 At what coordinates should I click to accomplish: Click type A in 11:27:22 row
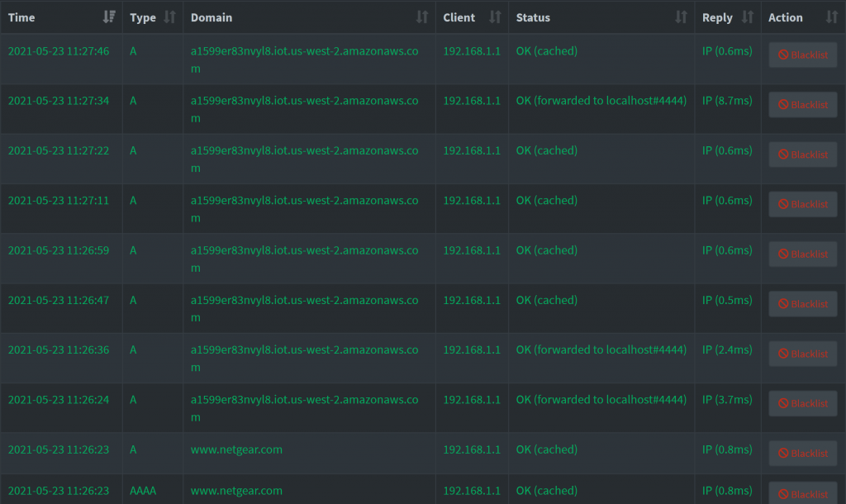coord(133,150)
